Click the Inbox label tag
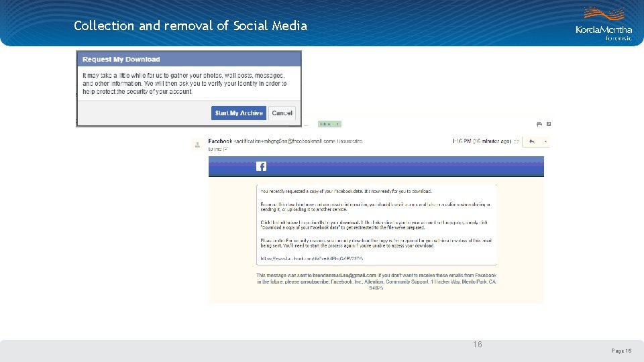The height and width of the screenshot is (362, 644). [x=329, y=124]
